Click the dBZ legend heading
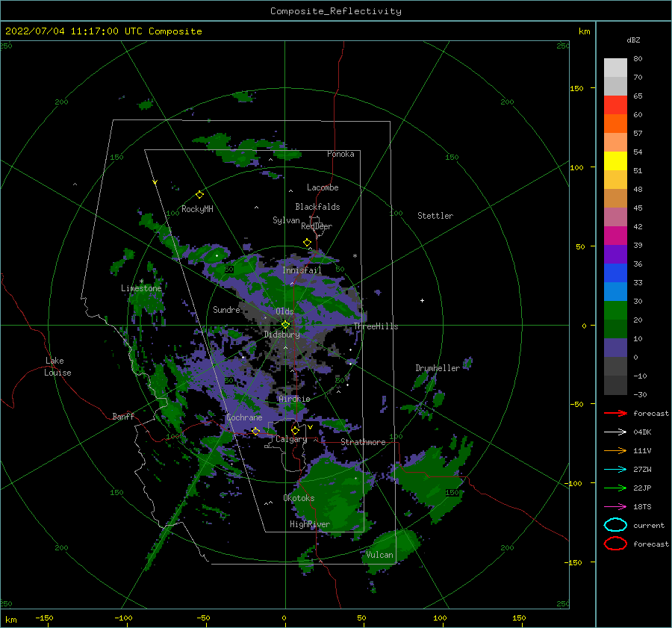672x628 pixels. click(633, 40)
